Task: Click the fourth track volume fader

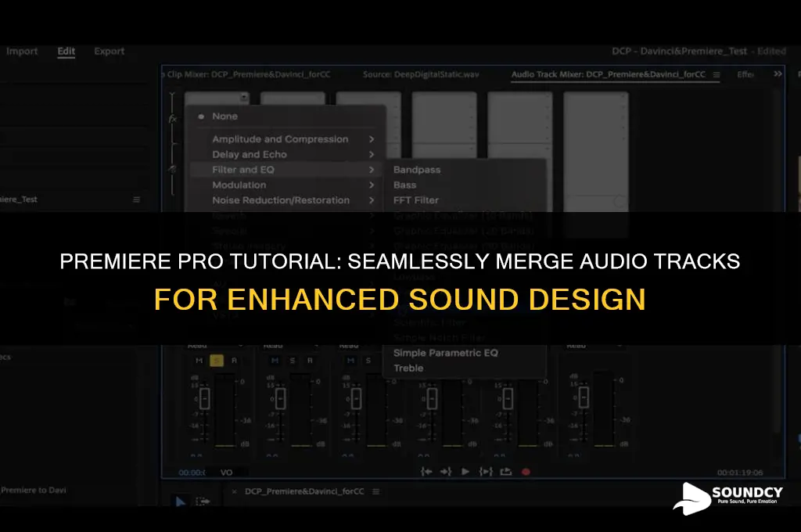Action: (x=432, y=399)
